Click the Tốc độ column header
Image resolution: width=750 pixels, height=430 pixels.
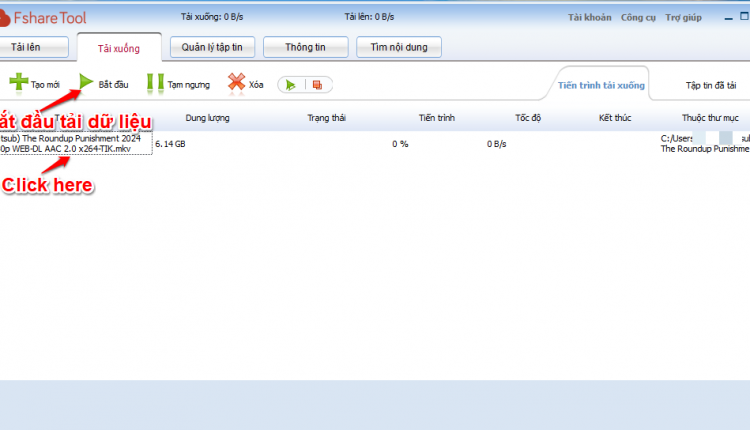[x=528, y=118]
